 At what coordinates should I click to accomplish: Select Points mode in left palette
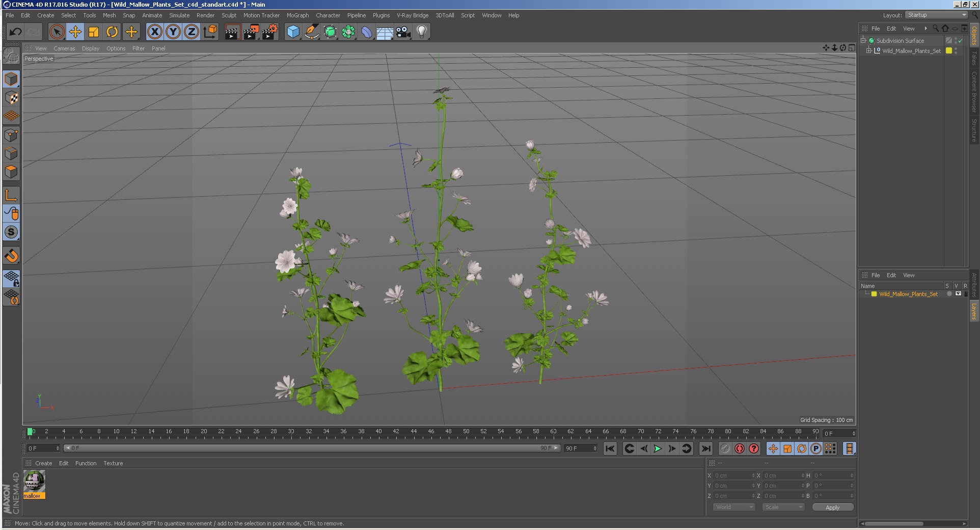11,135
